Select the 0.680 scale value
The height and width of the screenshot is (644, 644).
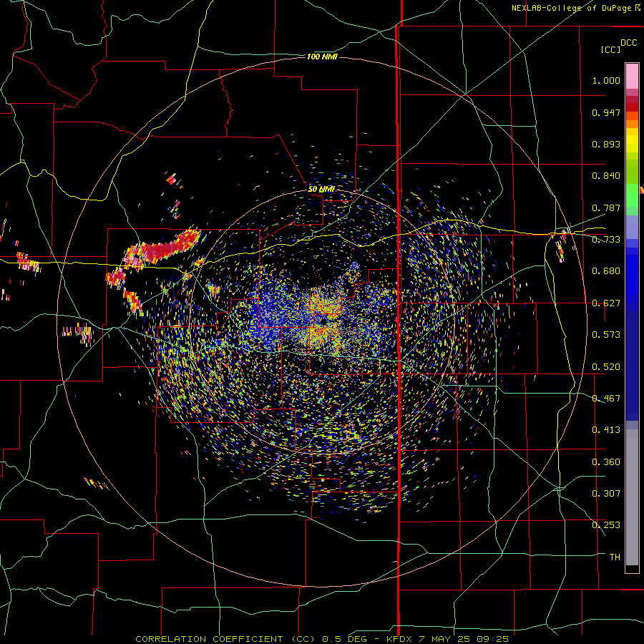click(x=606, y=271)
